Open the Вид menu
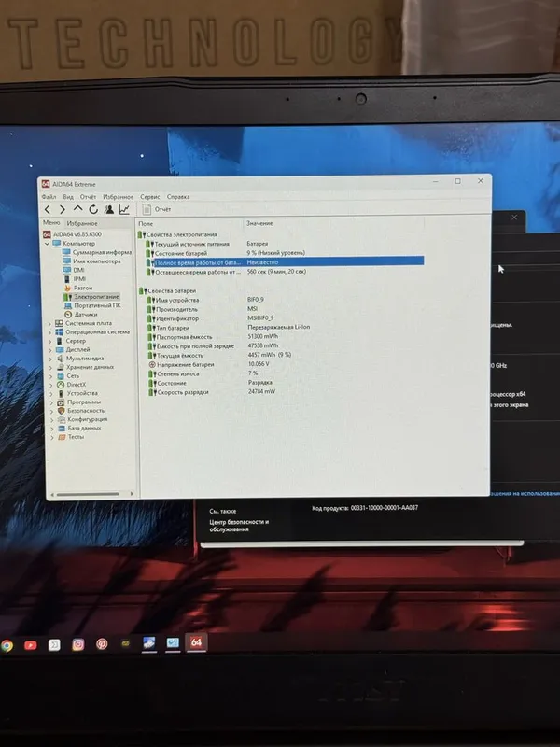560x747 pixels. (68, 196)
